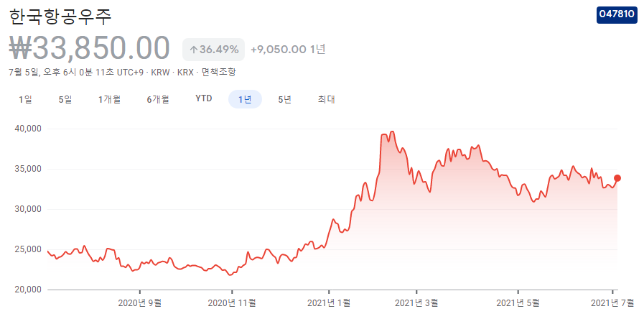Click the 40,000 y-axis label
This screenshot has height=319, width=644.
pyautogui.click(x=27, y=129)
